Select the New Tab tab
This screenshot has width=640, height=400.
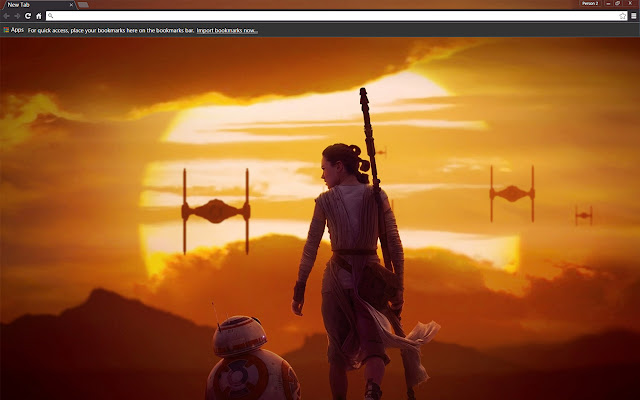point(39,5)
